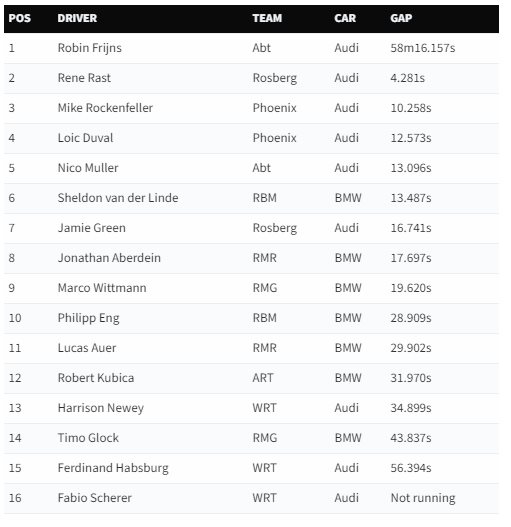
Task: Click the GAP column header
Action: point(401,18)
